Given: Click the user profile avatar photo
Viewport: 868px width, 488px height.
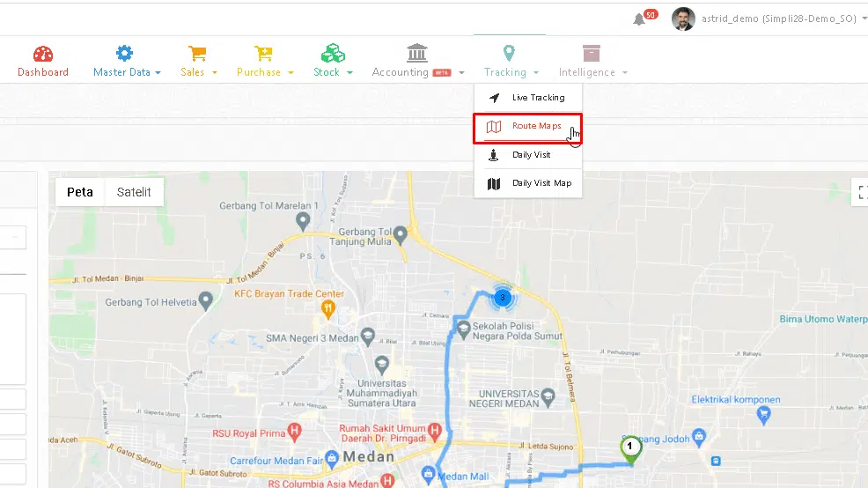Looking at the screenshot, I should click(683, 18).
